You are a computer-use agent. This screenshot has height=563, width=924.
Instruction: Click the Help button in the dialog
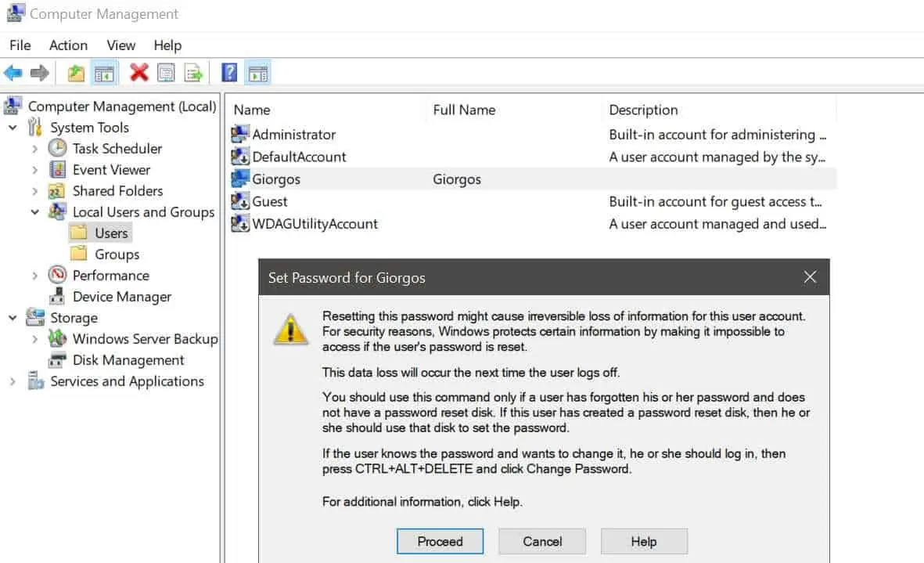[643, 541]
